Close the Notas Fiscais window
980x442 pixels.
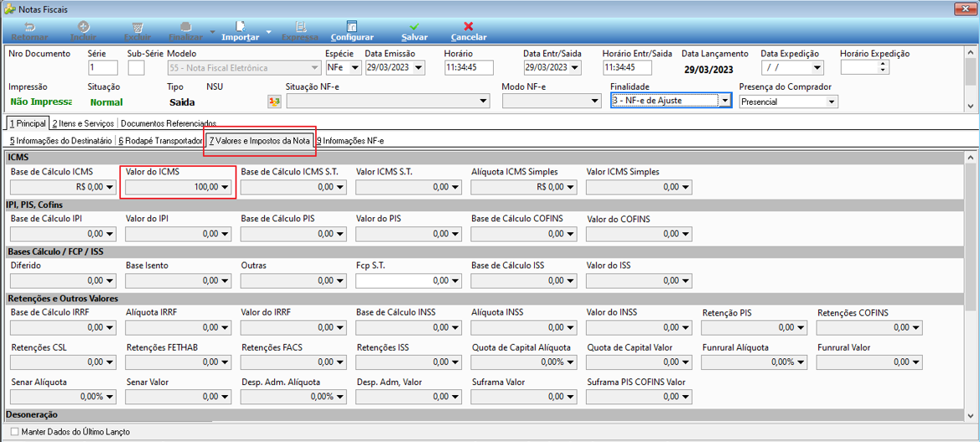[x=966, y=8]
